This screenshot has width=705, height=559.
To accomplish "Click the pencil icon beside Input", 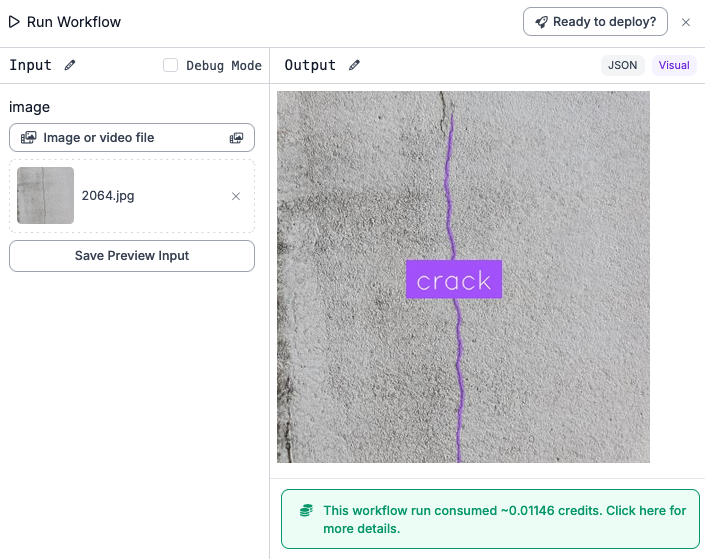I will tap(70, 65).
